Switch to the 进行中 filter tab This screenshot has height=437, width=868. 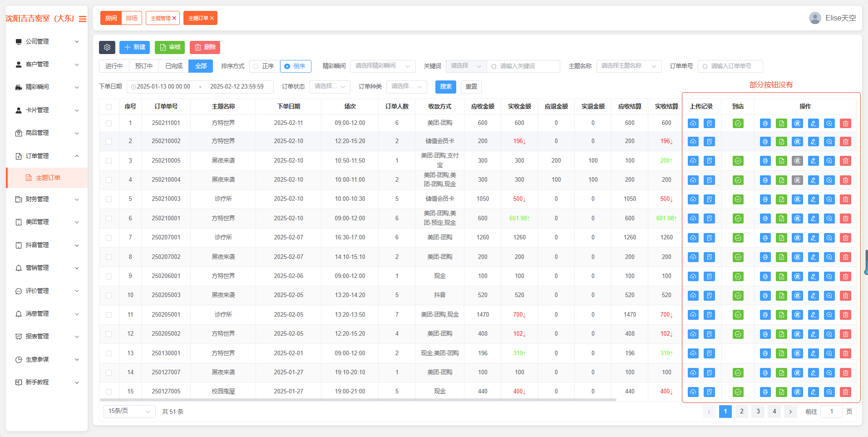[x=114, y=66]
